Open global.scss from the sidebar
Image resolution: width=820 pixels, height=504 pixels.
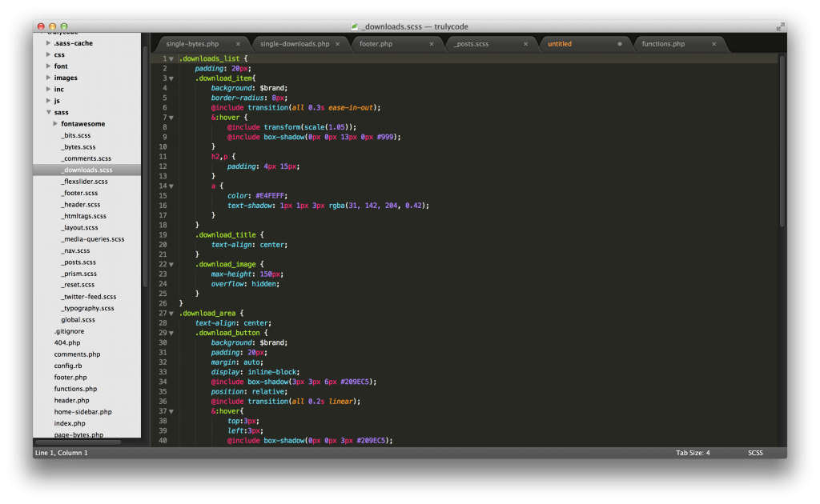click(78, 319)
